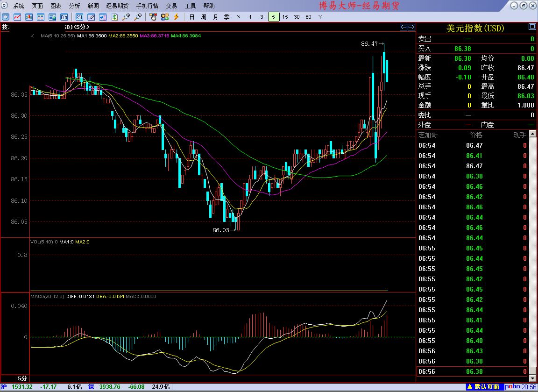Select the RSI indicator icon
This screenshot has width=538, height=392.
point(79,17)
